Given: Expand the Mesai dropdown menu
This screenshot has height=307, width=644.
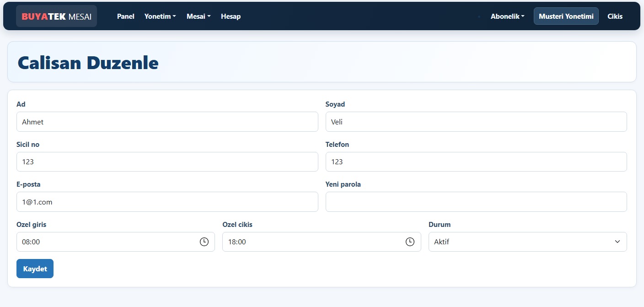Looking at the screenshot, I should point(199,16).
